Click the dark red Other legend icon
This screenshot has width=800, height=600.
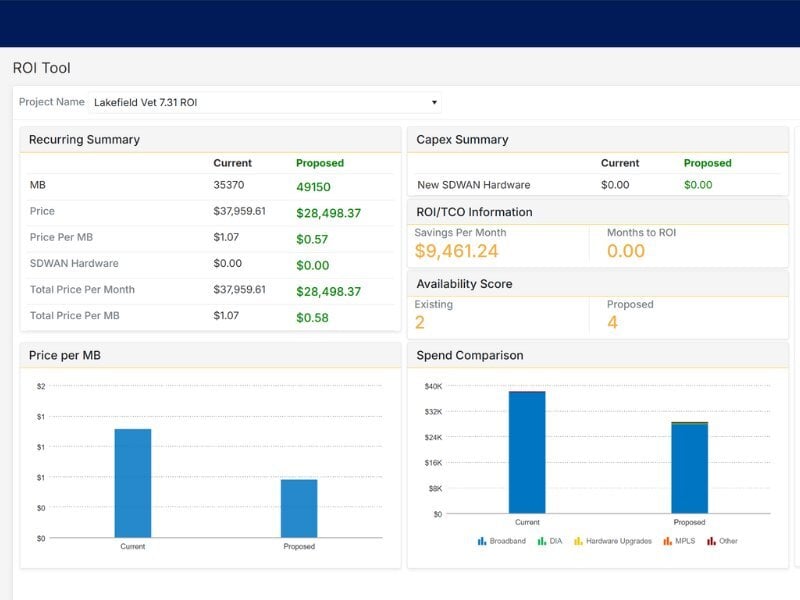[711, 541]
